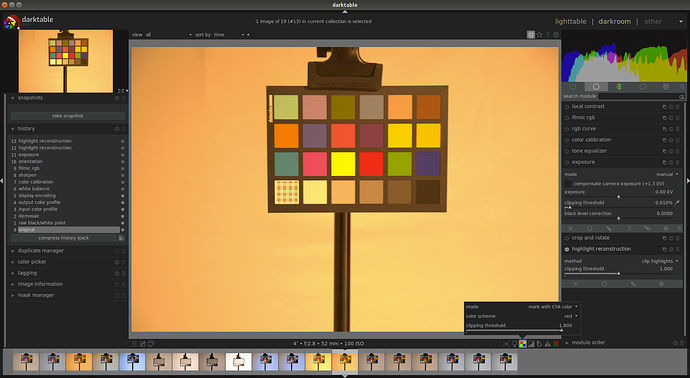Open method clip highlights dropdown

(x=622, y=261)
